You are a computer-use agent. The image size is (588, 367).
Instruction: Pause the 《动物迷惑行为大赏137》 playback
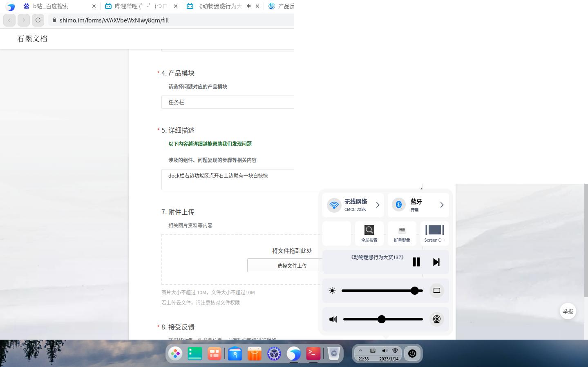pyautogui.click(x=416, y=262)
